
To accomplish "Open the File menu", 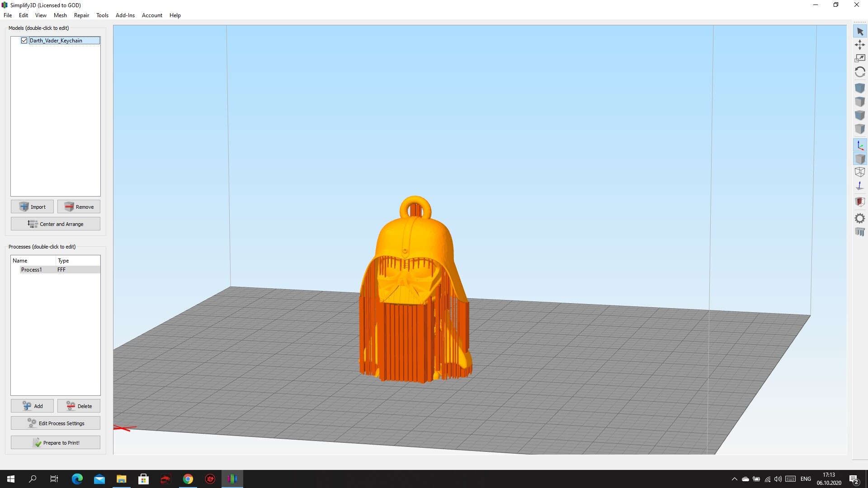I will (x=8, y=15).
